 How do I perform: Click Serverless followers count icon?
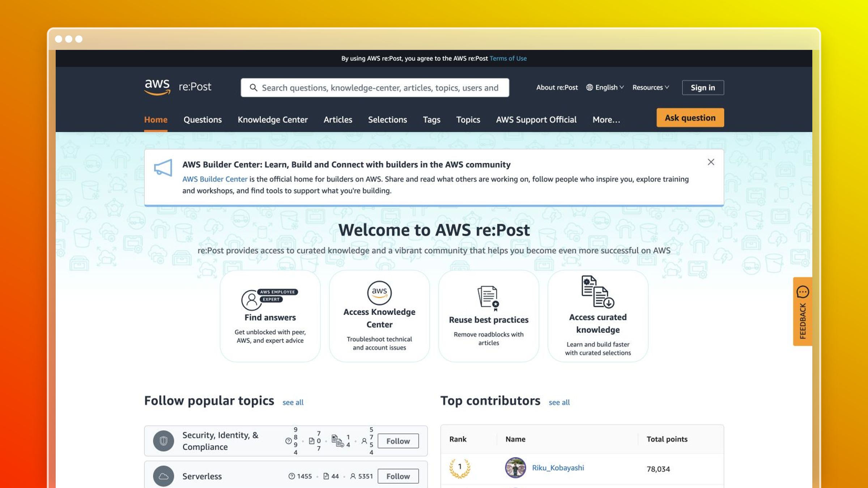pos(353,476)
